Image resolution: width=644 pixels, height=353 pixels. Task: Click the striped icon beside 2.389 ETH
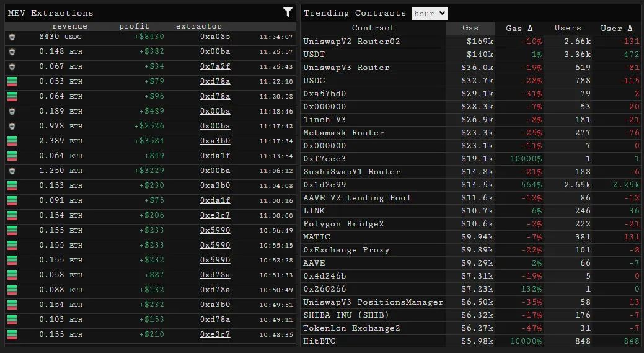[x=12, y=141]
